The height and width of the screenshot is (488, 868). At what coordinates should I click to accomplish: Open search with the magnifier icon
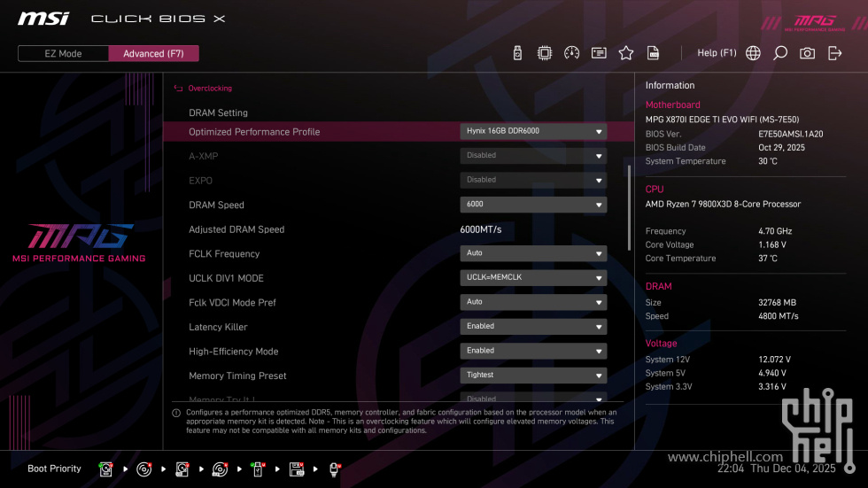click(x=780, y=53)
